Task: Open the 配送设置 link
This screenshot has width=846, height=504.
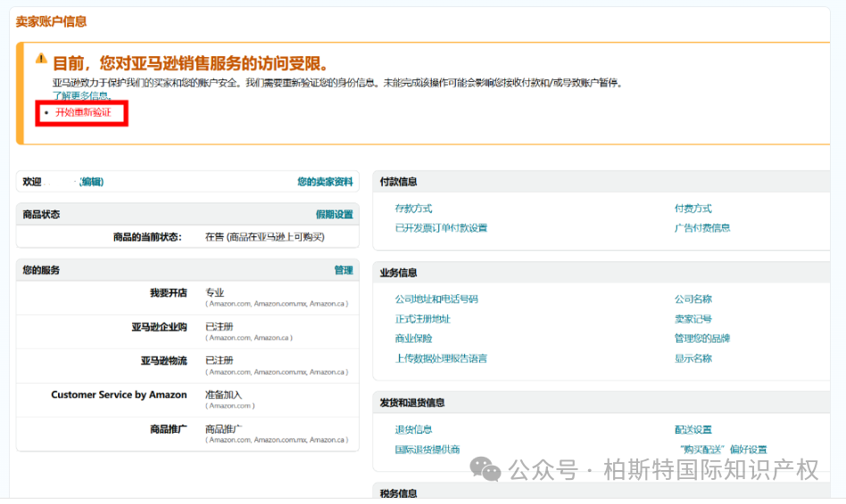Action: pyautogui.click(x=693, y=430)
